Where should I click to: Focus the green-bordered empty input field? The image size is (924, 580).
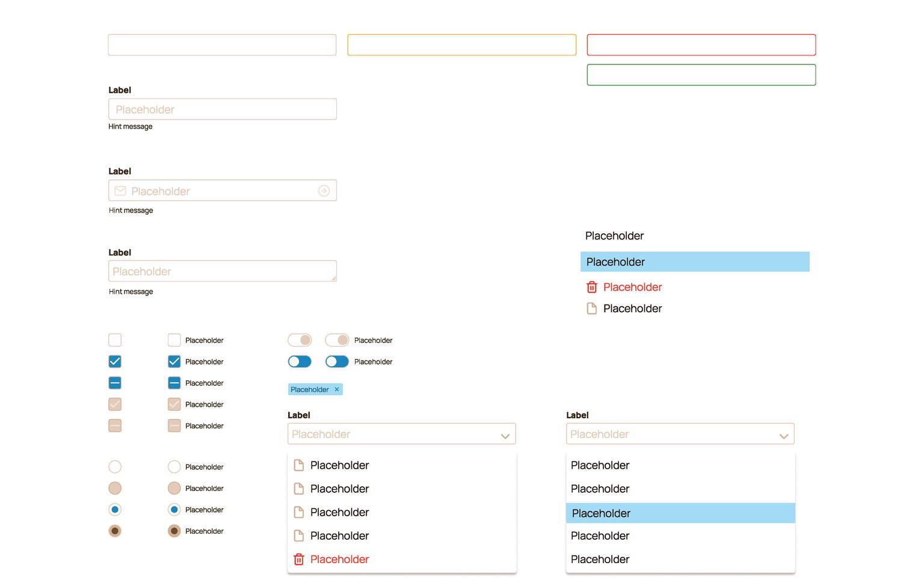(701, 75)
